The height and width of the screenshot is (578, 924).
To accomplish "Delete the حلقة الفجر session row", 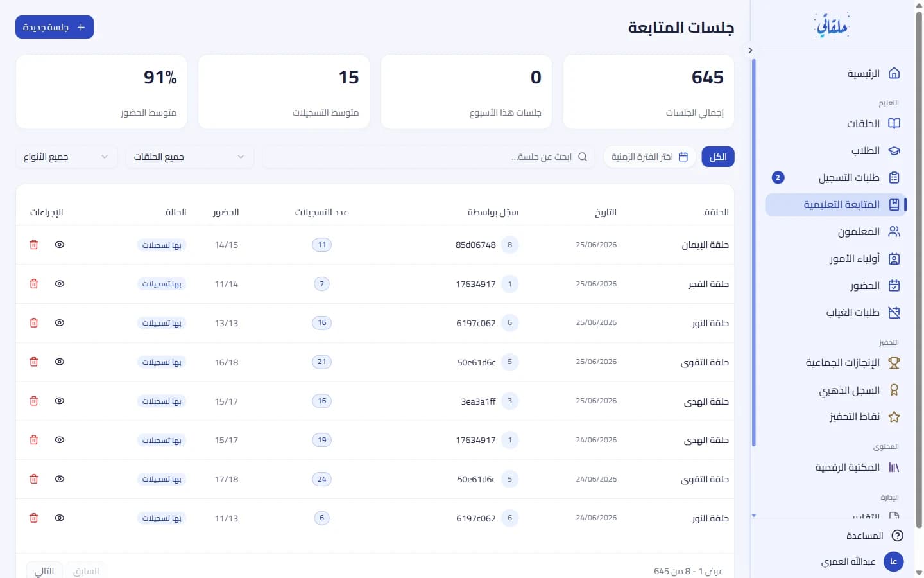I will click(34, 284).
